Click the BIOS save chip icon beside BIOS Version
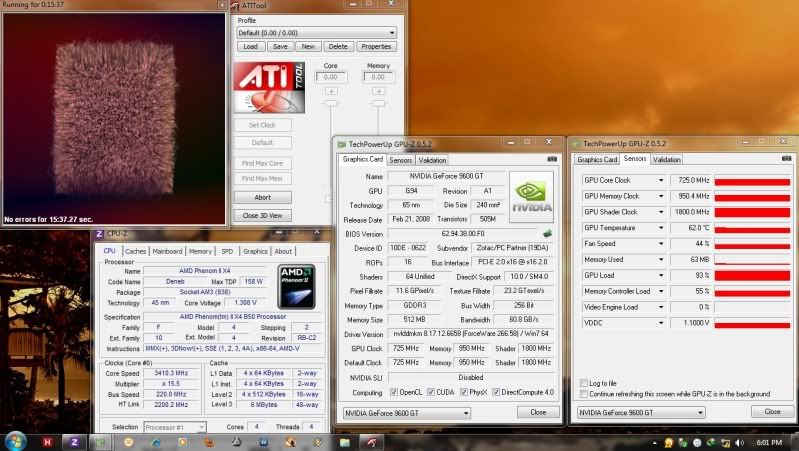Image resolution: width=799 pixels, height=451 pixels. point(547,233)
